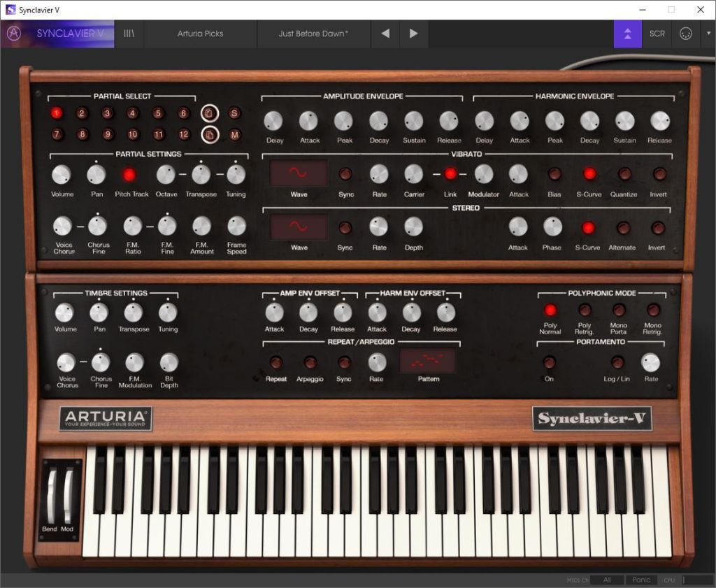Select Poly Retrig. polyphonic mode
716x588 pixels.
point(585,310)
